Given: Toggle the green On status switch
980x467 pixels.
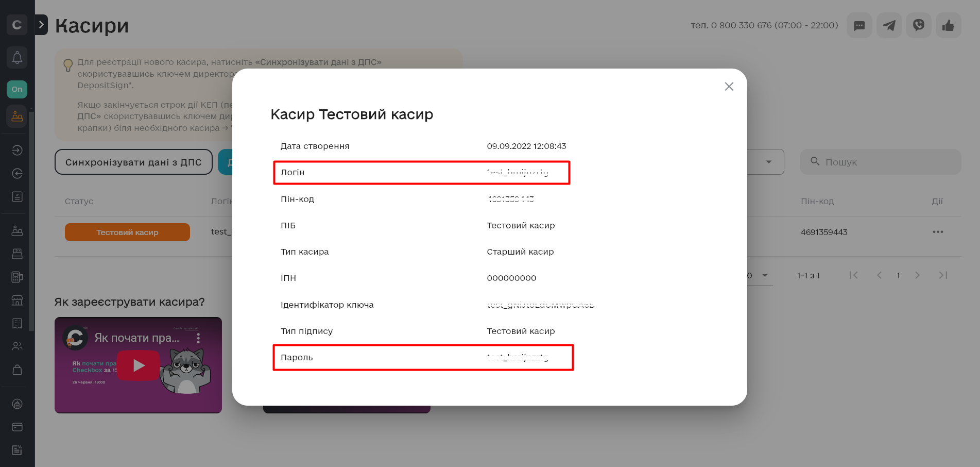Looking at the screenshot, I should point(17,89).
